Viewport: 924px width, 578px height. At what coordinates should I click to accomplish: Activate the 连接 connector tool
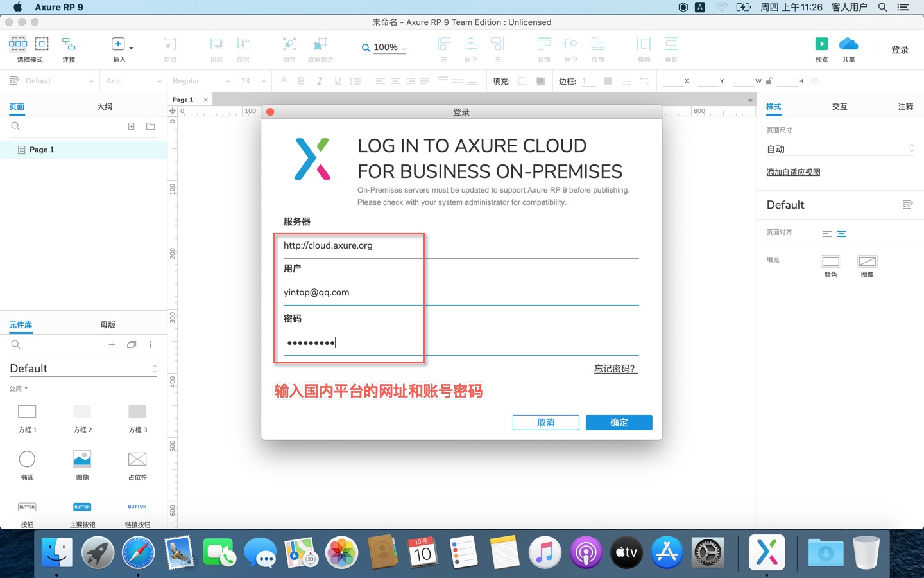69,44
